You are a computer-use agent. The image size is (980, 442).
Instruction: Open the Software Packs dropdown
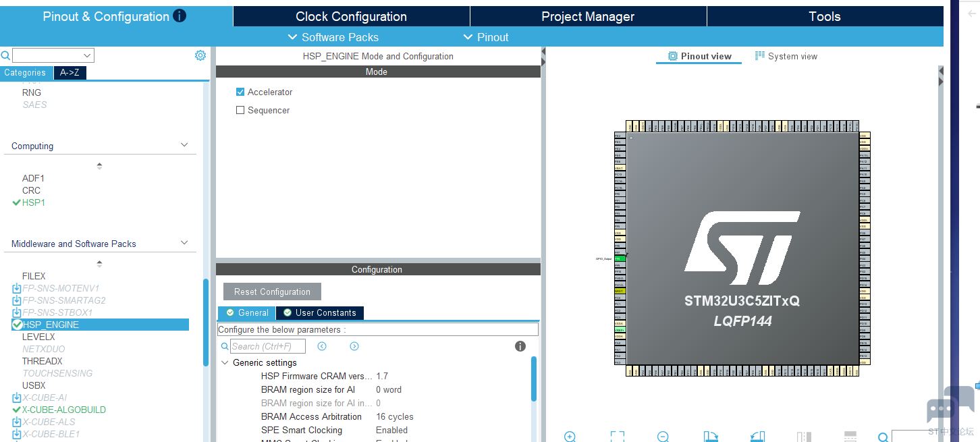coord(333,37)
